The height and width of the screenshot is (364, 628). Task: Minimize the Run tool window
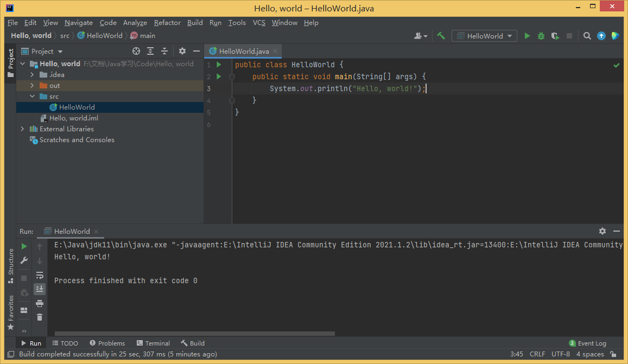617,231
